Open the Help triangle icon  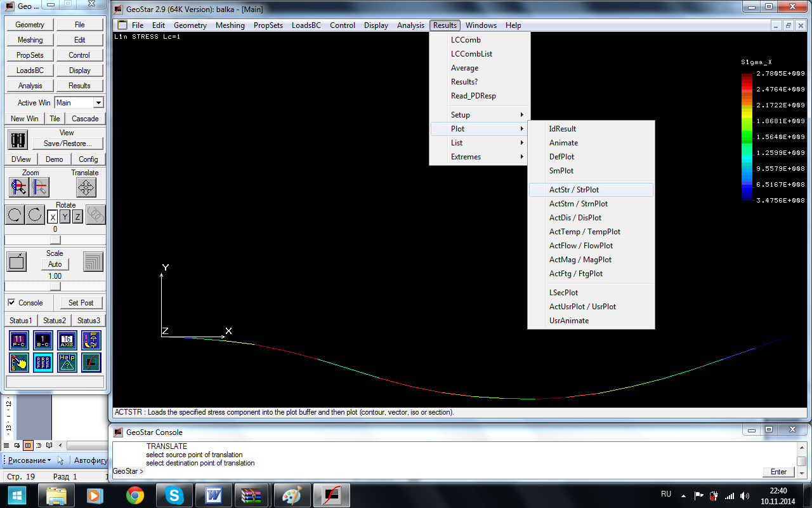pos(67,362)
